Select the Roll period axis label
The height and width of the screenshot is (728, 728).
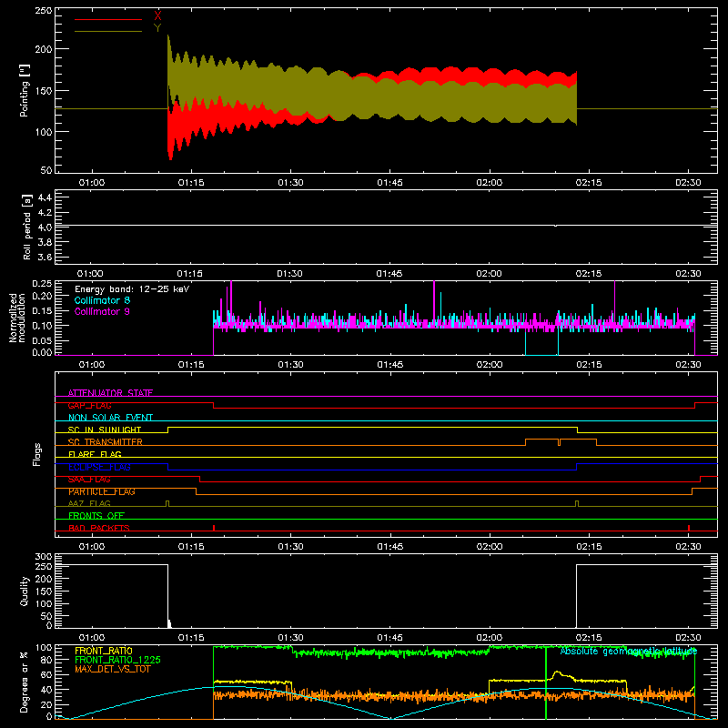pyautogui.click(x=27, y=227)
